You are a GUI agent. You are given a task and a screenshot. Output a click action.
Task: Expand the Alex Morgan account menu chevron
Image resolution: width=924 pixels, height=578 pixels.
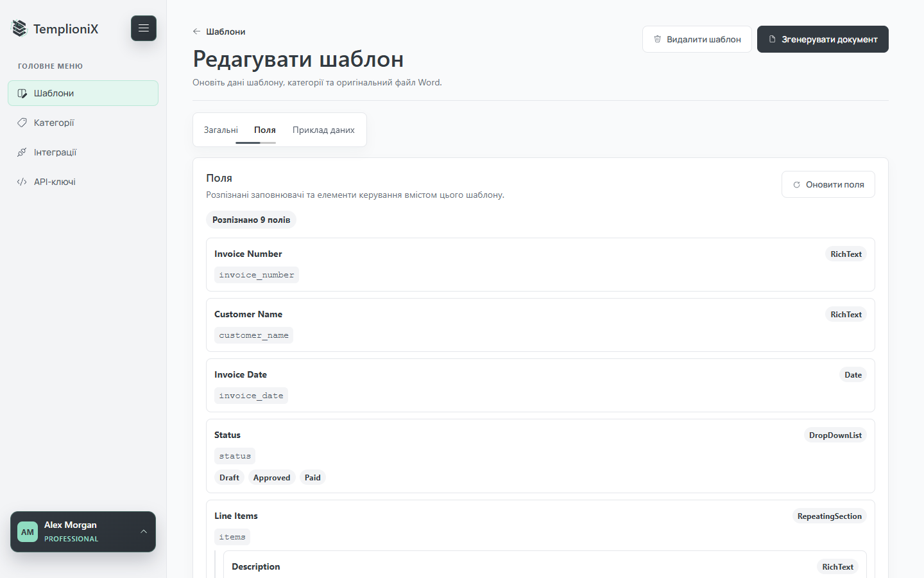point(144,532)
